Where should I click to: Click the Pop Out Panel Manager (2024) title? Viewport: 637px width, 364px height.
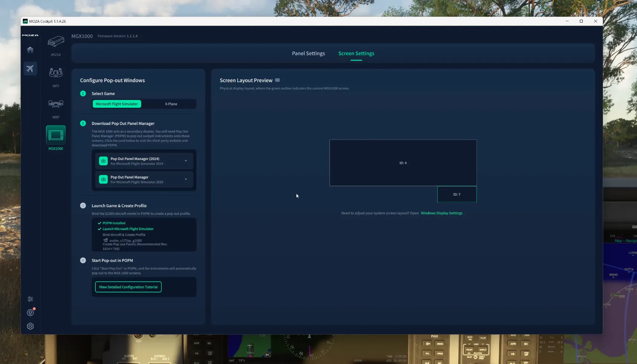click(135, 159)
